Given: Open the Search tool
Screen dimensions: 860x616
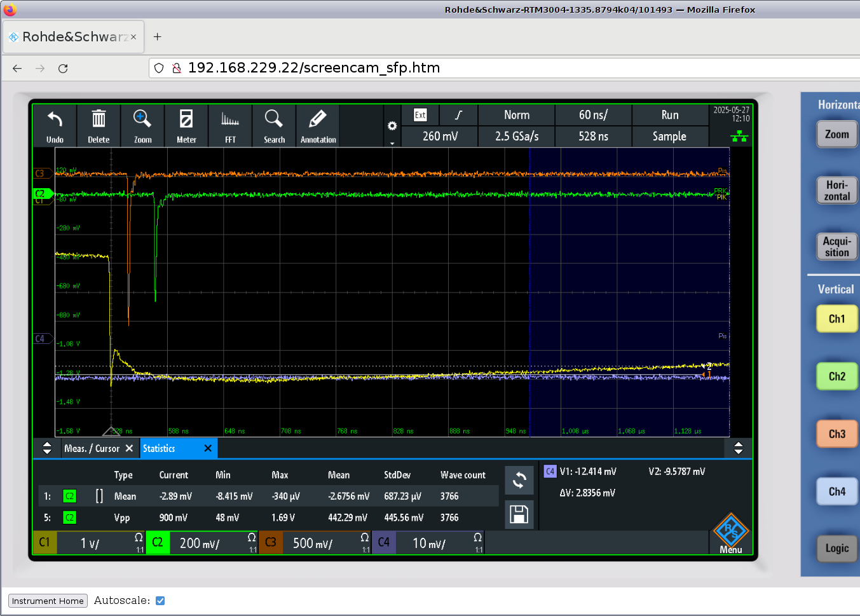Looking at the screenshot, I should (274, 125).
